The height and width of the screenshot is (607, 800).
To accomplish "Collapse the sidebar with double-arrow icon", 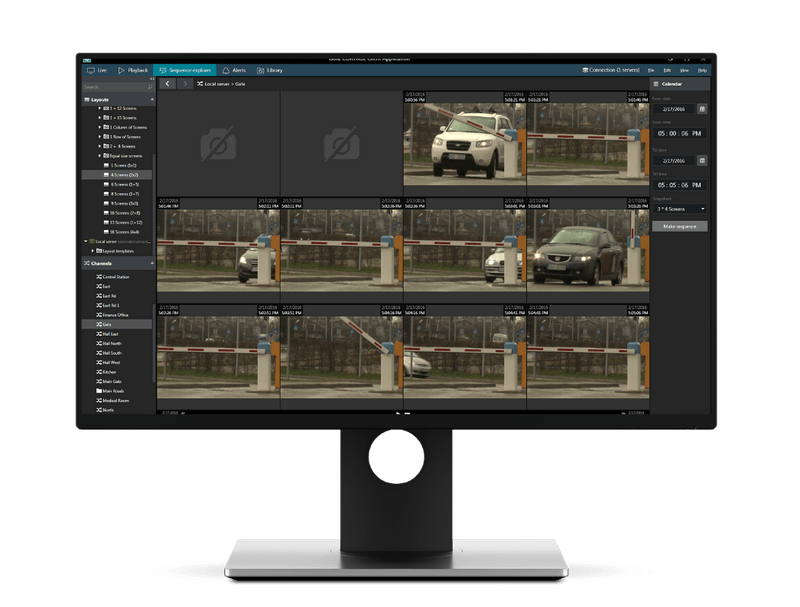I will pos(152,79).
